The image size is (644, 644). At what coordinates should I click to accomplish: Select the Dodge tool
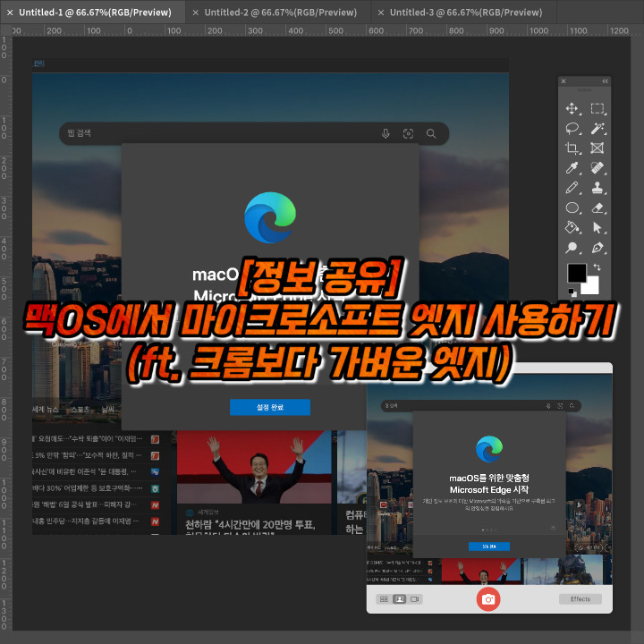(572, 248)
